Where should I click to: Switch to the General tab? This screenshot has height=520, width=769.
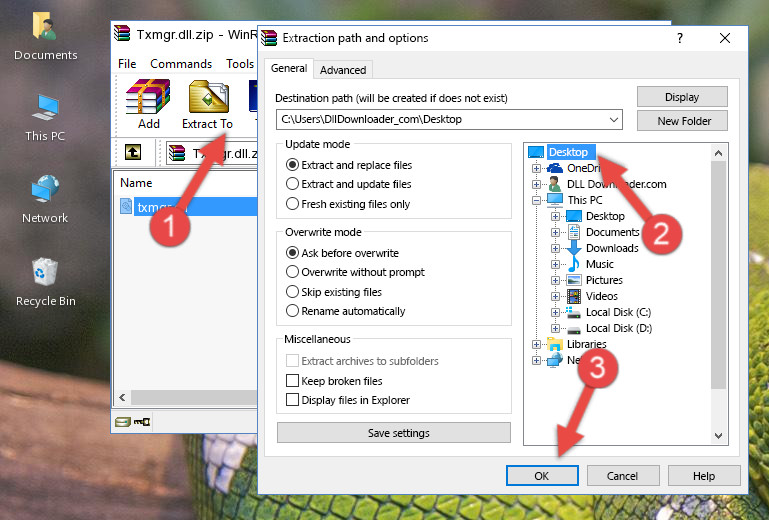289,68
